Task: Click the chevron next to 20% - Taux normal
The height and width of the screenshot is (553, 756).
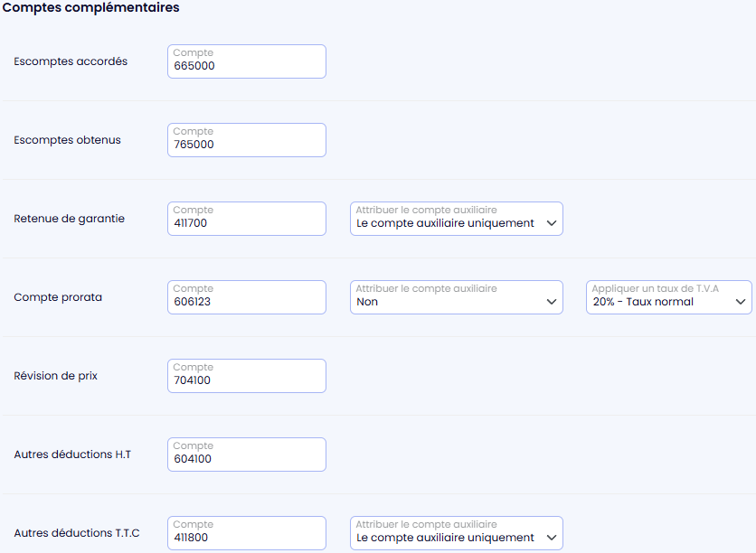Action: pos(740,302)
